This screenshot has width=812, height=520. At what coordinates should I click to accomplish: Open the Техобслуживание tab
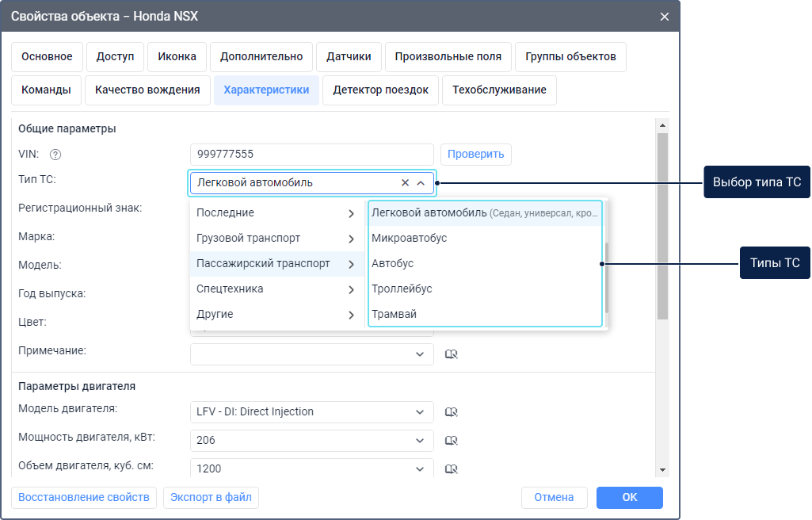pyautogui.click(x=499, y=90)
